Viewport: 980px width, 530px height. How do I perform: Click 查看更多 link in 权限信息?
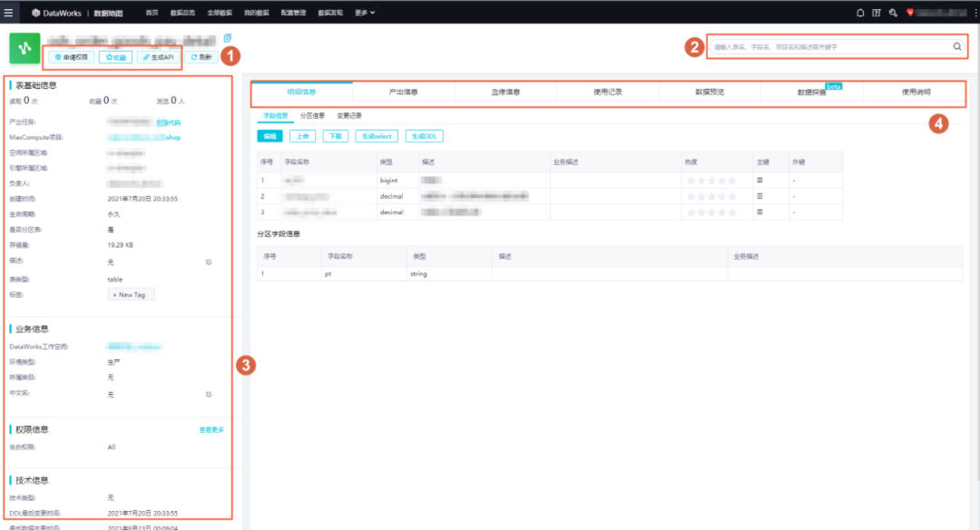[x=211, y=430]
